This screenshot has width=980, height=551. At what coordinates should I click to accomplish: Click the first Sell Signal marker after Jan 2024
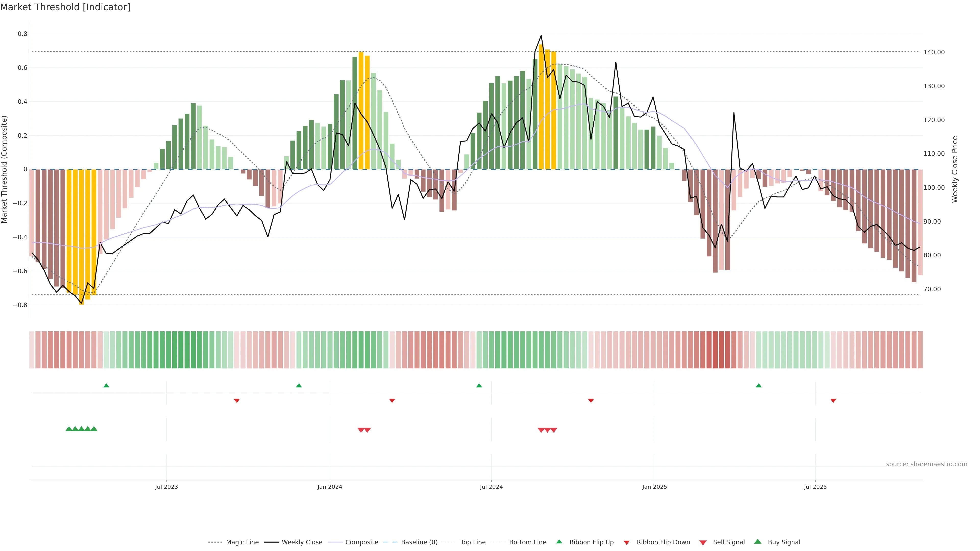pyautogui.click(x=361, y=430)
